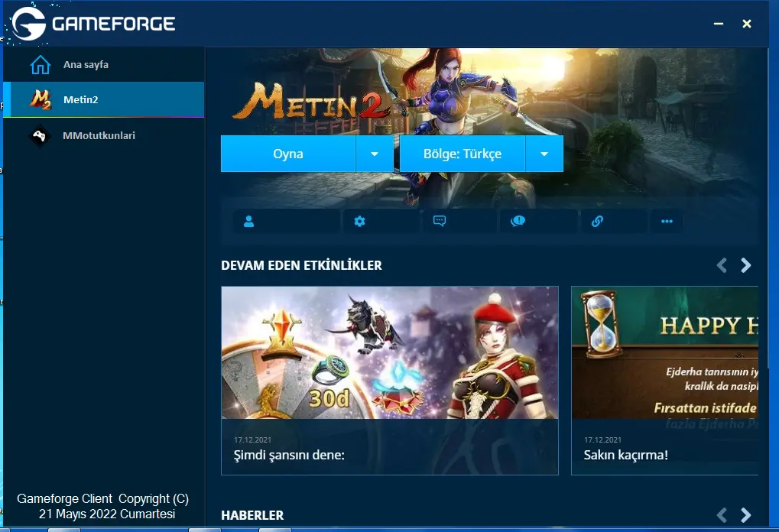This screenshot has width=779, height=532.
Task: Click the chat bubble icon
Action: (x=440, y=222)
